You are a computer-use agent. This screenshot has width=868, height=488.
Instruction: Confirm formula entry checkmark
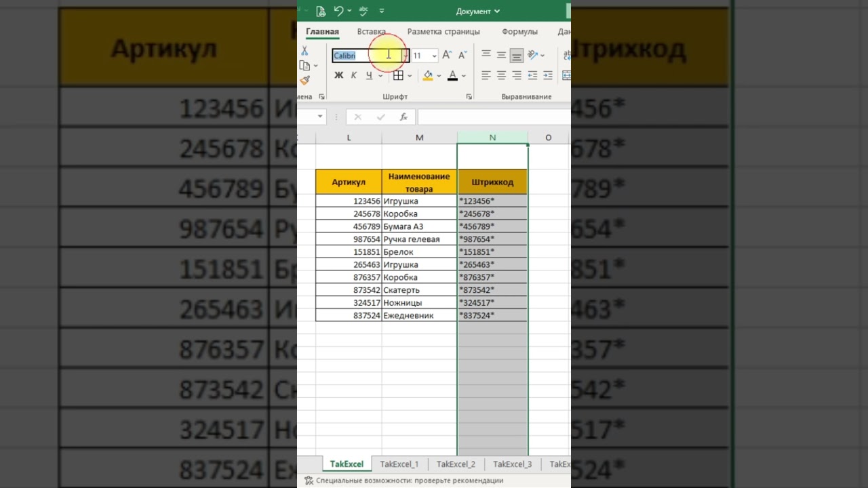pos(380,117)
